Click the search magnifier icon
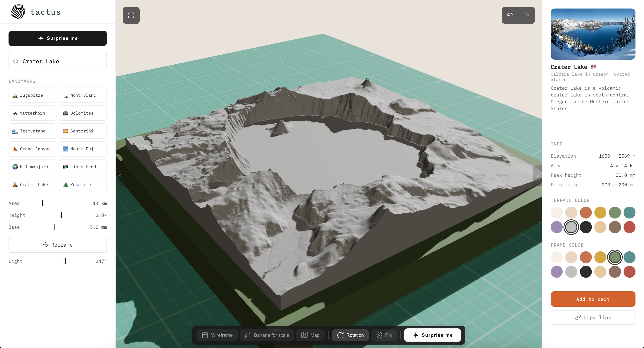This screenshot has height=348, width=644. click(x=16, y=61)
